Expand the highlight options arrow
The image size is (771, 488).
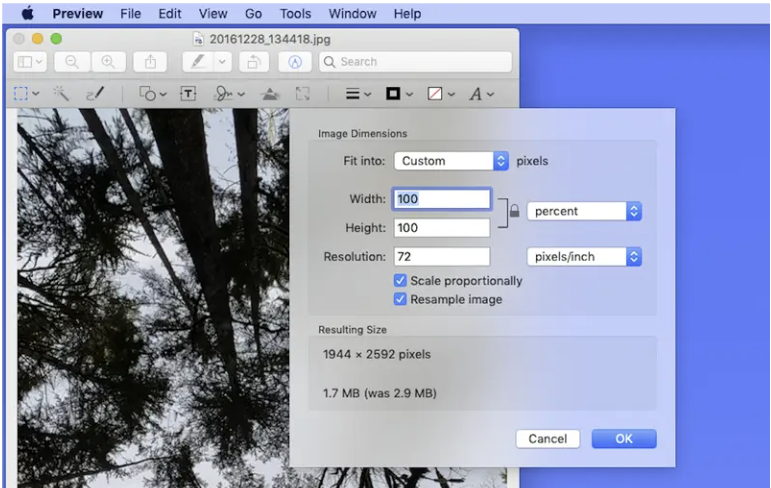pyautogui.click(x=222, y=62)
